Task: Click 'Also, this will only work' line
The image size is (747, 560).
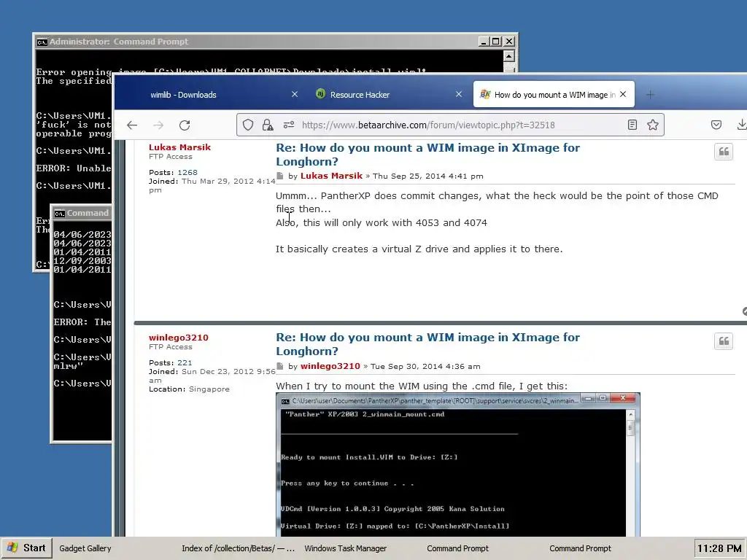Action: 382,223
